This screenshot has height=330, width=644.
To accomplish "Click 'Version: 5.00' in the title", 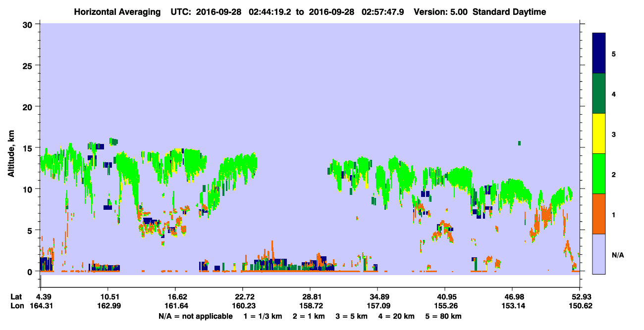I will [440, 12].
